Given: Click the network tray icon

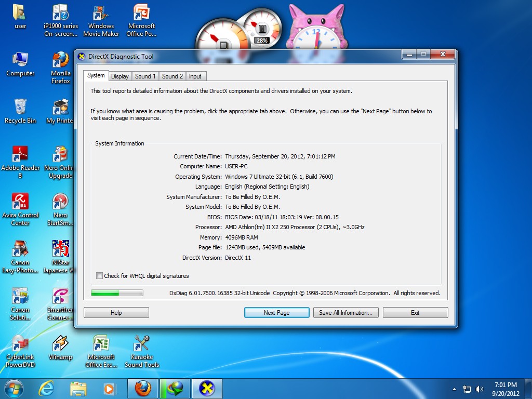Looking at the screenshot, I should [467, 389].
